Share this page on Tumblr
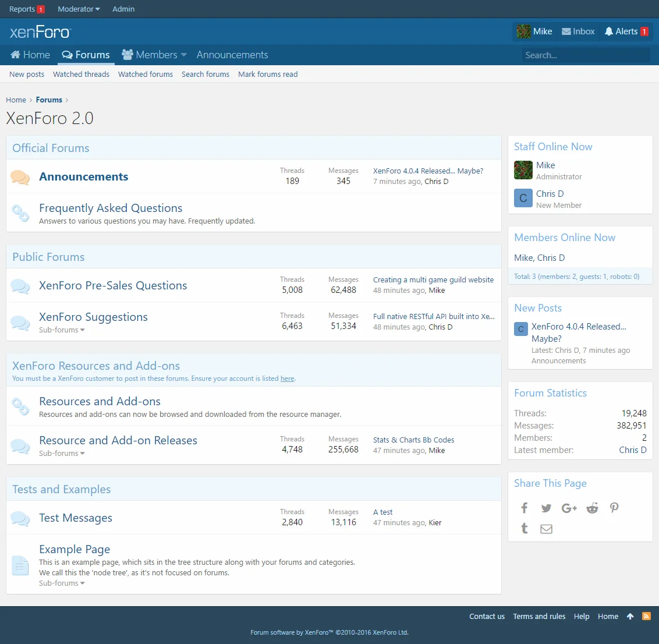This screenshot has width=659, height=644. point(525,528)
